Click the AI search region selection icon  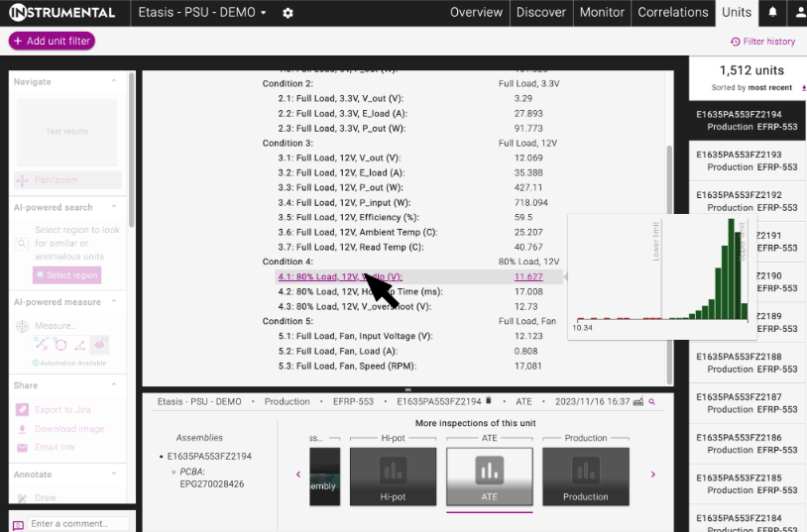pos(22,243)
